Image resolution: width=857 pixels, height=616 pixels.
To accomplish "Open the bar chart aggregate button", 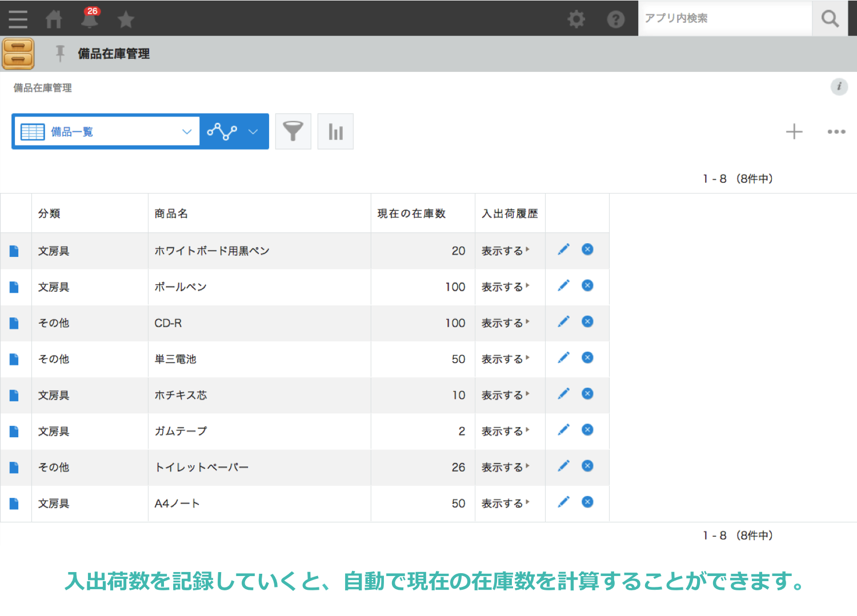I will pos(335,131).
